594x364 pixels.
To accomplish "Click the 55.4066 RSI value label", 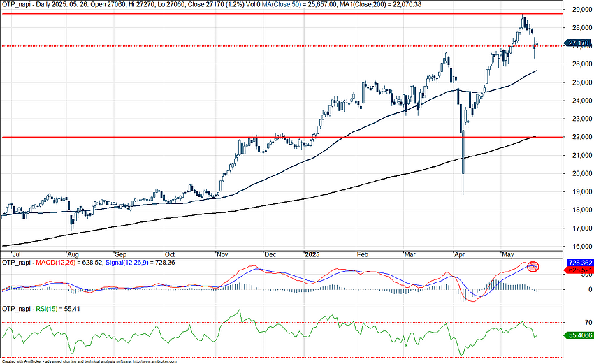I will tap(579, 335).
